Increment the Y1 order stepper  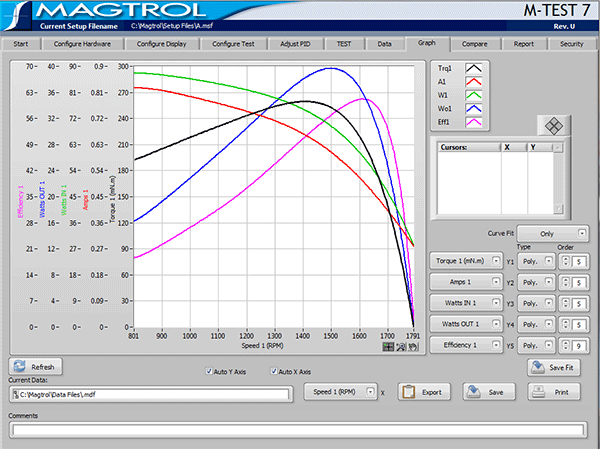click(566, 259)
